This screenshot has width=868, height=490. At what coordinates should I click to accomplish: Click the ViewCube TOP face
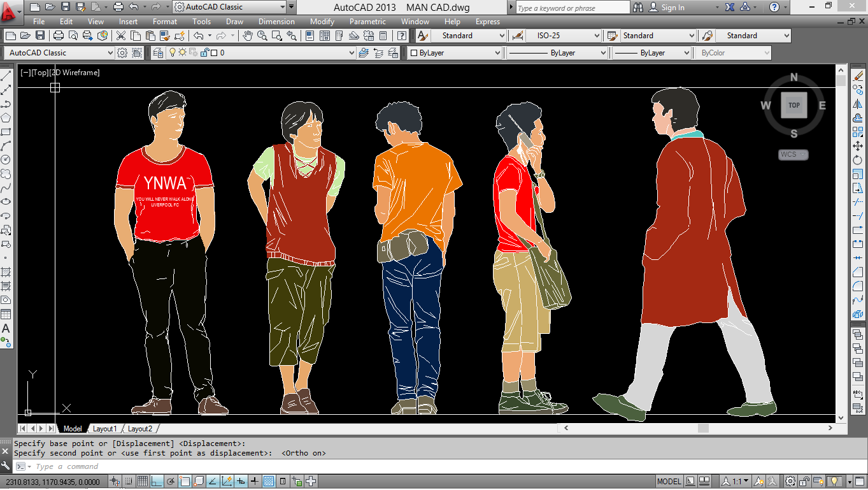(793, 105)
